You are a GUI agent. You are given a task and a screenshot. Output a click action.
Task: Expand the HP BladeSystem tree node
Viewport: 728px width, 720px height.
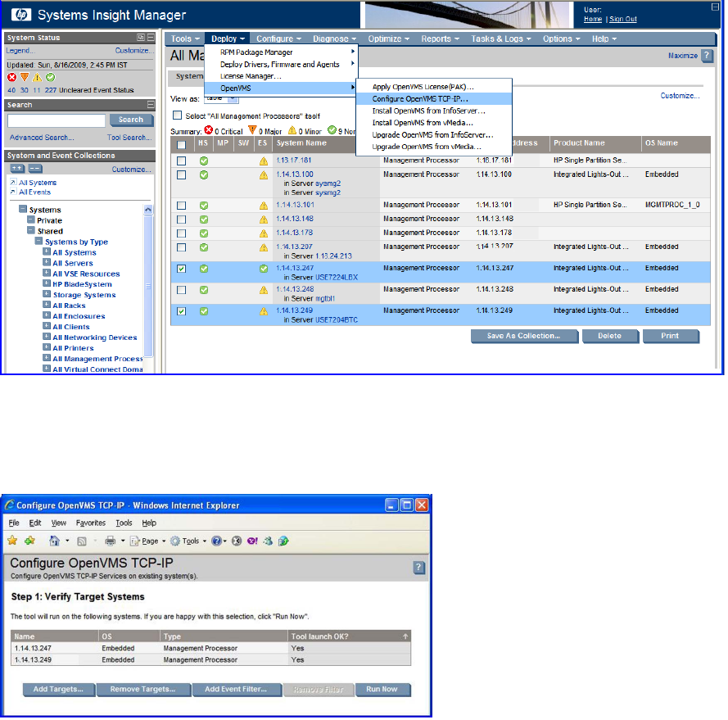point(47,283)
